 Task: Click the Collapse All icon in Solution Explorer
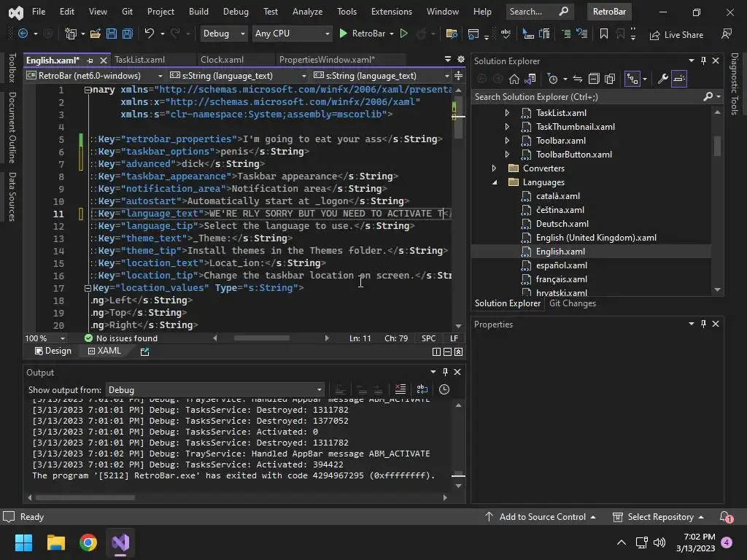(x=594, y=79)
